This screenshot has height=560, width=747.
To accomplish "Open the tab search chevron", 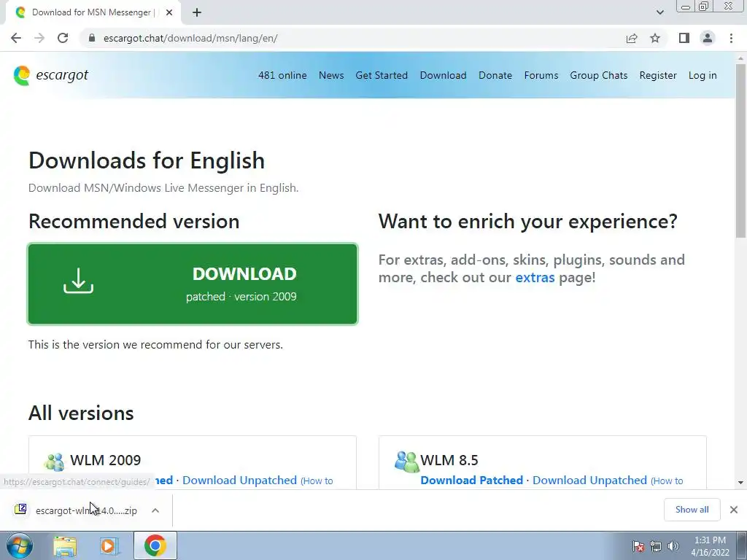I will [x=659, y=12].
